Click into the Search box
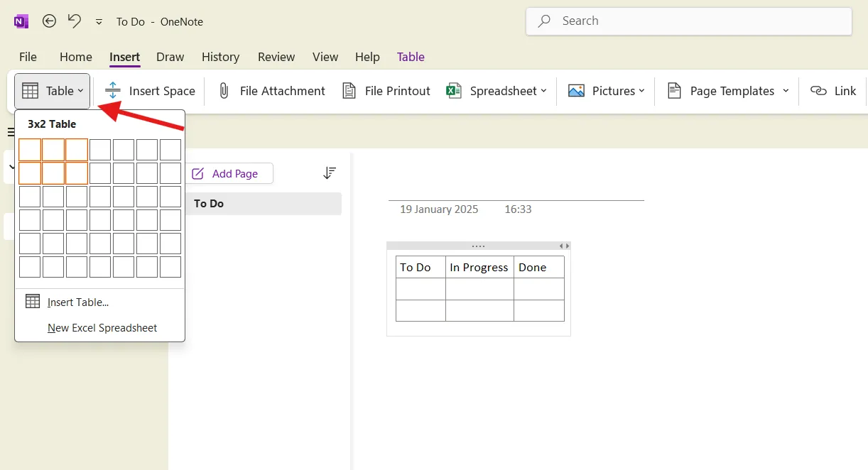868x470 pixels. 689,21
